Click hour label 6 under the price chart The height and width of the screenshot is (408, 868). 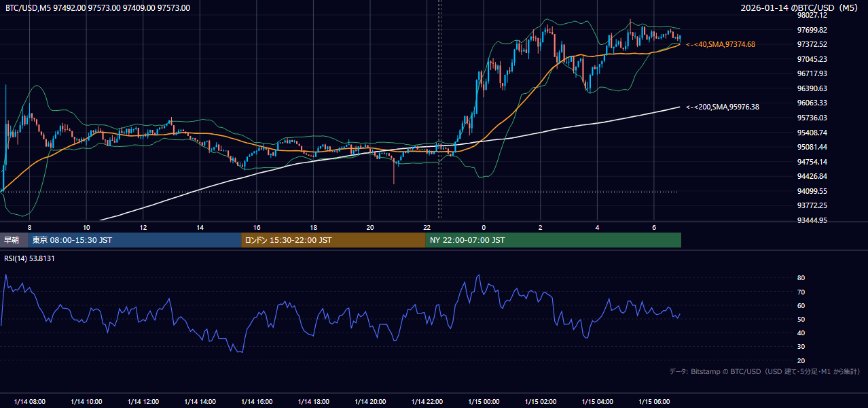click(654, 227)
